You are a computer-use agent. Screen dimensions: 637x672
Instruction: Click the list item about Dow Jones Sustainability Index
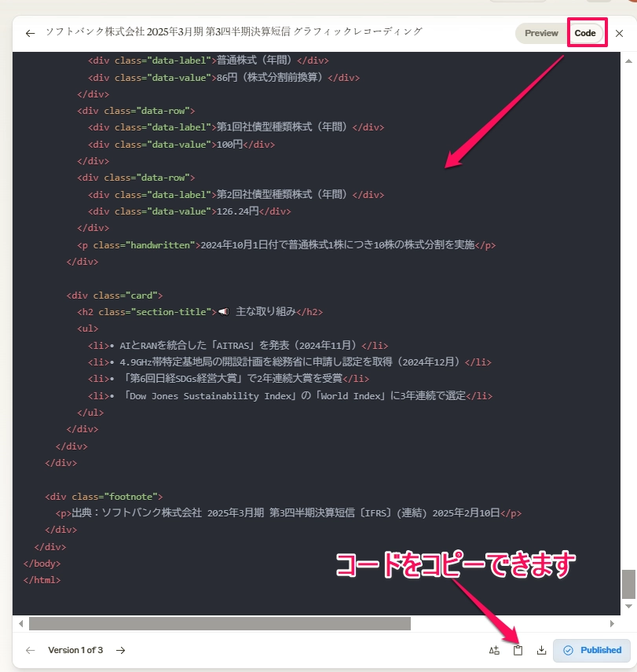point(290,396)
